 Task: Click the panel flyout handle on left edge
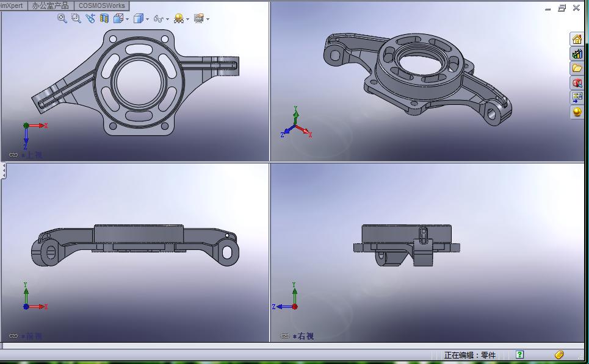coord(3,171)
